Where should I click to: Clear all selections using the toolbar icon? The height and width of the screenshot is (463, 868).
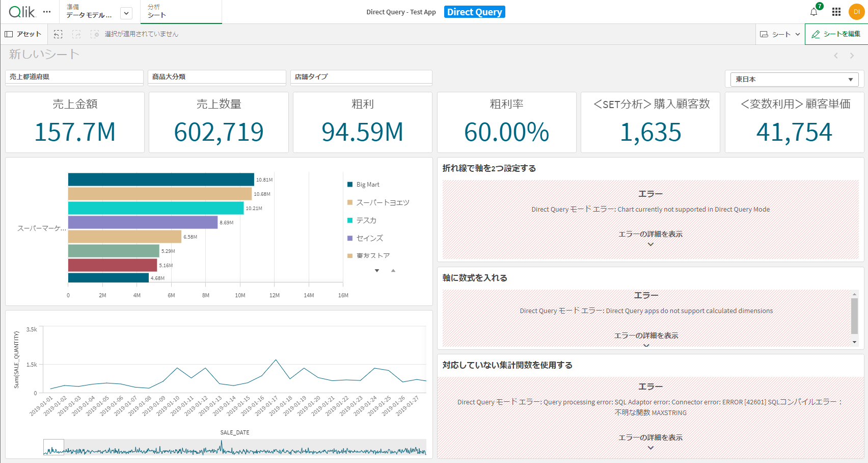tap(95, 34)
